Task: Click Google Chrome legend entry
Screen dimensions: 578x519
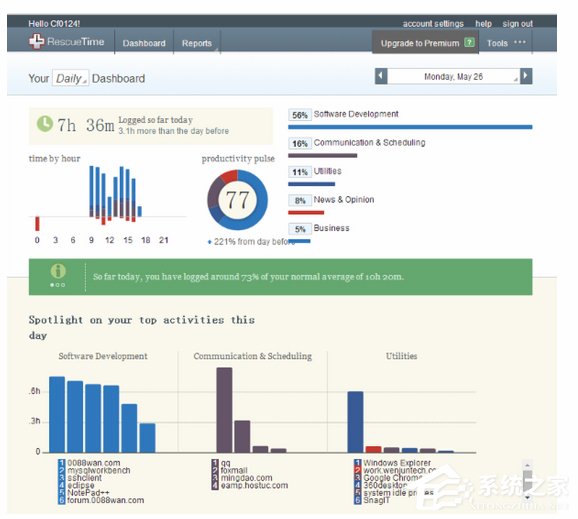Action: pos(393,478)
